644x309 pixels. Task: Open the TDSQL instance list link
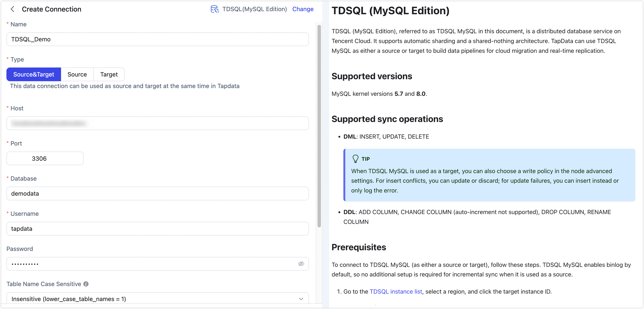[x=395, y=291]
